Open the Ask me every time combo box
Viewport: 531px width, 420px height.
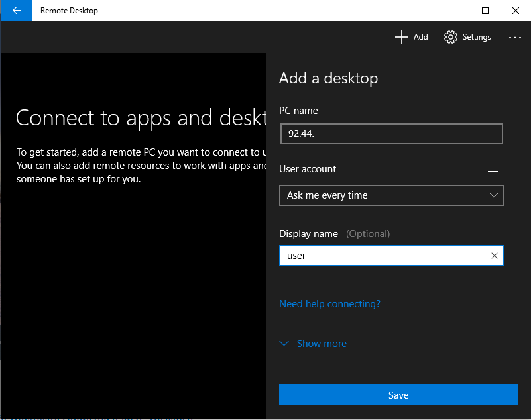pos(391,195)
